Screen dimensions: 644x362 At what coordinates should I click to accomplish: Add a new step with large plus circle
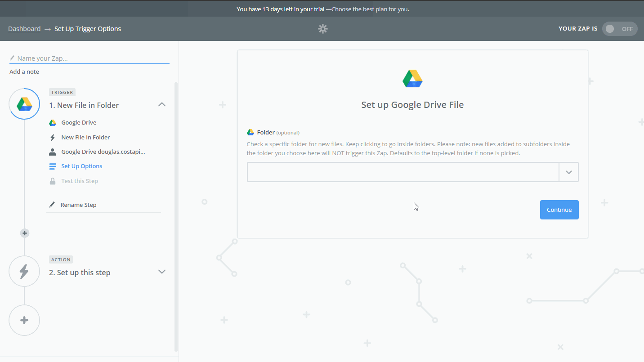click(x=24, y=320)
